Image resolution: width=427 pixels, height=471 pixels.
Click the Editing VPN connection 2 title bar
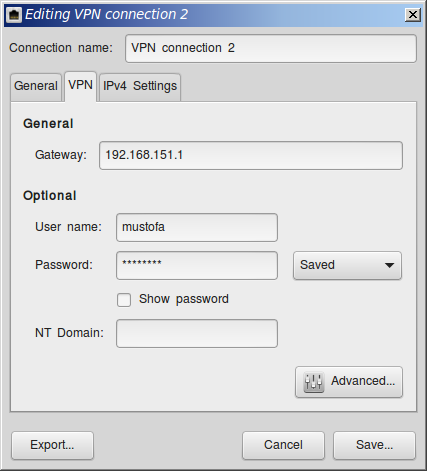click(x=213, y=15)
